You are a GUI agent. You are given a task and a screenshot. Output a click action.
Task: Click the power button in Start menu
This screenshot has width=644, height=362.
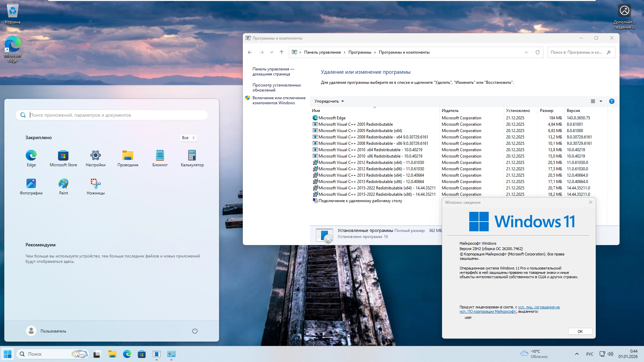click(195, 331)
